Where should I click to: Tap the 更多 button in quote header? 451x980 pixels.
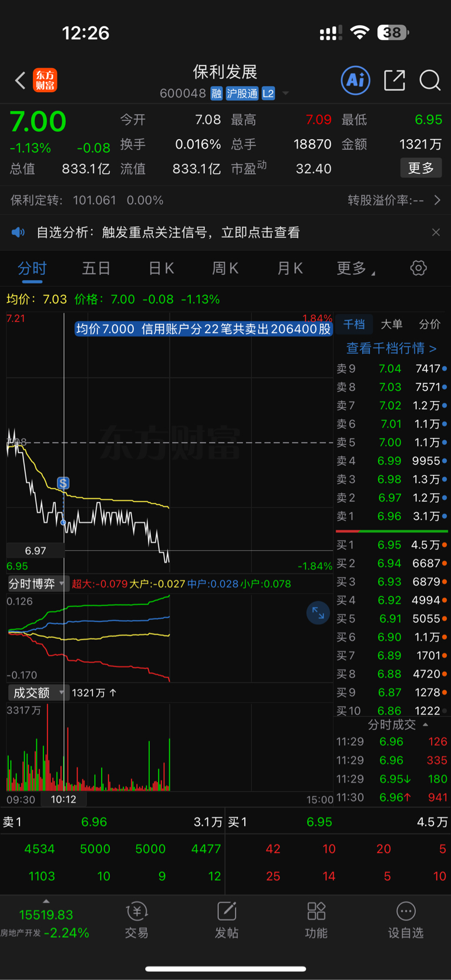click(421, 169)
